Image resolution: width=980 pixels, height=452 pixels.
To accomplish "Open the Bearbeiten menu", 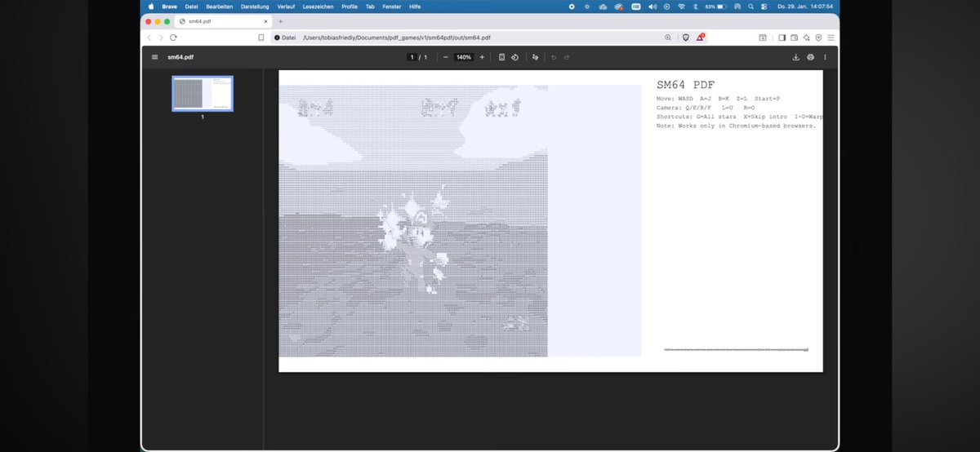I will pyautogui.click(x=219, y=6).
